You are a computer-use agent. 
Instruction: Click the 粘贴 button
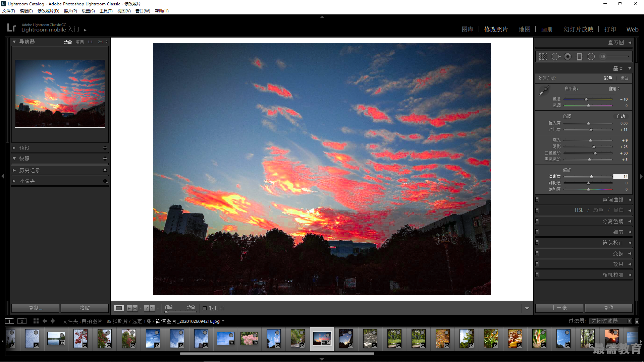[85, 308]
